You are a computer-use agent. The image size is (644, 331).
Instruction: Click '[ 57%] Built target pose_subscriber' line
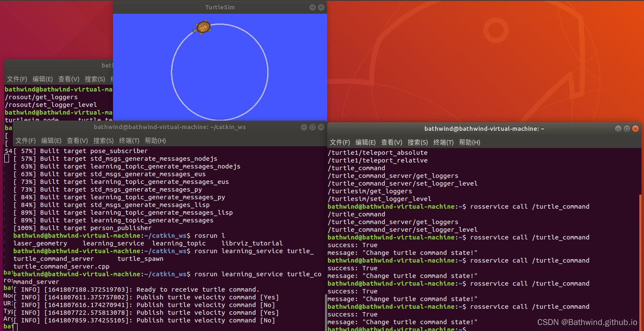pyautogui.click(x=80, y=151)
